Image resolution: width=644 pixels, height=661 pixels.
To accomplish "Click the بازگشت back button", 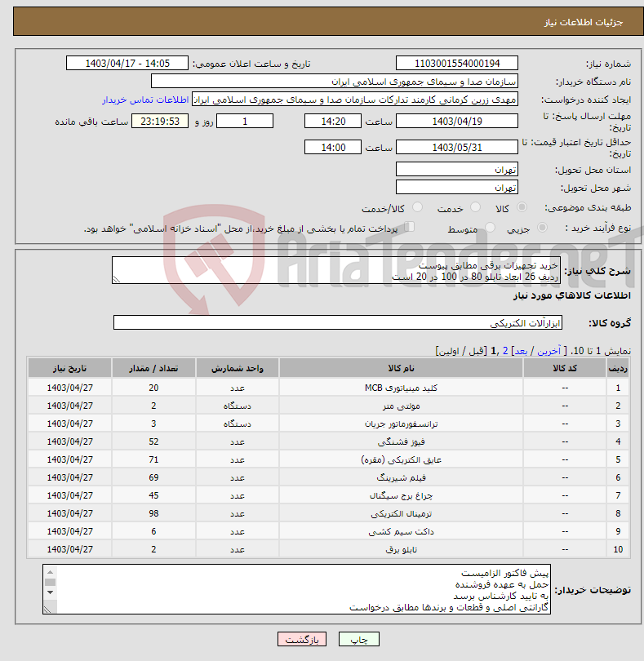I will click(x=302, y=639).
